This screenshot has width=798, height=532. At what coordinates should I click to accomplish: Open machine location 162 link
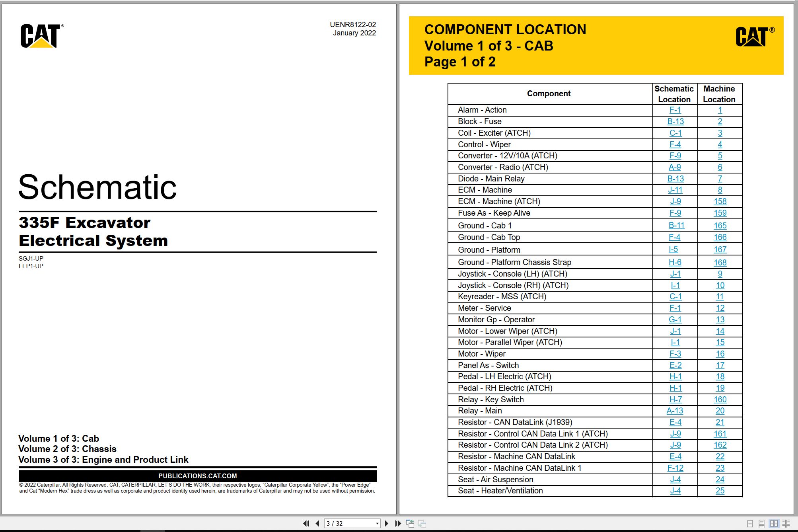coord(720,445)
